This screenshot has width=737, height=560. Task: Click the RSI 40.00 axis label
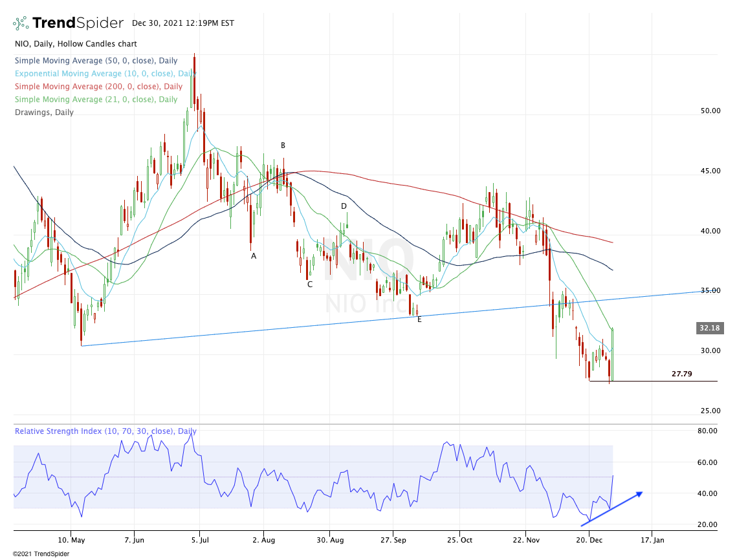click(x=707, y=493)
